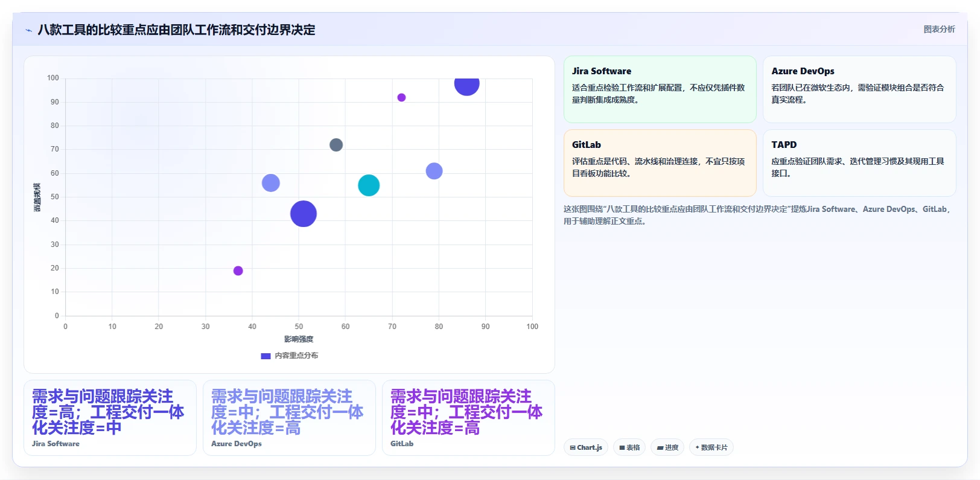Click the 影响强度 x-axis title

tap(299, 339)
